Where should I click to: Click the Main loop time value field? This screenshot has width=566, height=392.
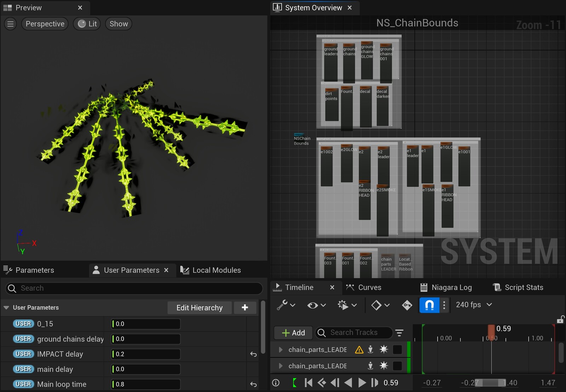pyautogui.click(x=146, y=384)
